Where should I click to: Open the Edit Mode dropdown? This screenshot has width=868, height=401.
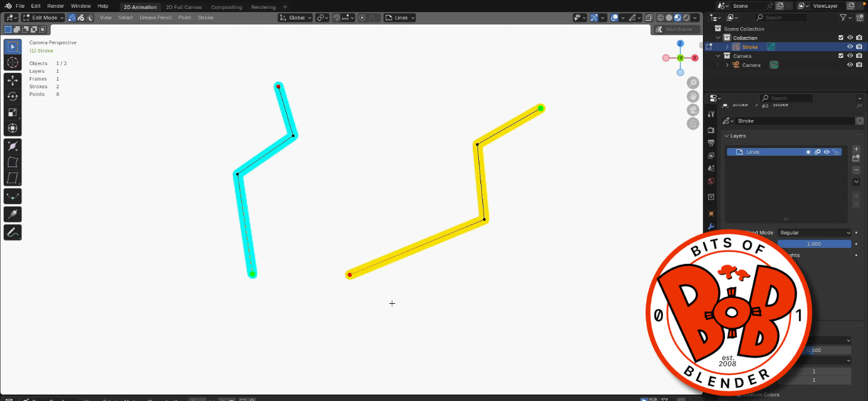(x=43, y=18)
